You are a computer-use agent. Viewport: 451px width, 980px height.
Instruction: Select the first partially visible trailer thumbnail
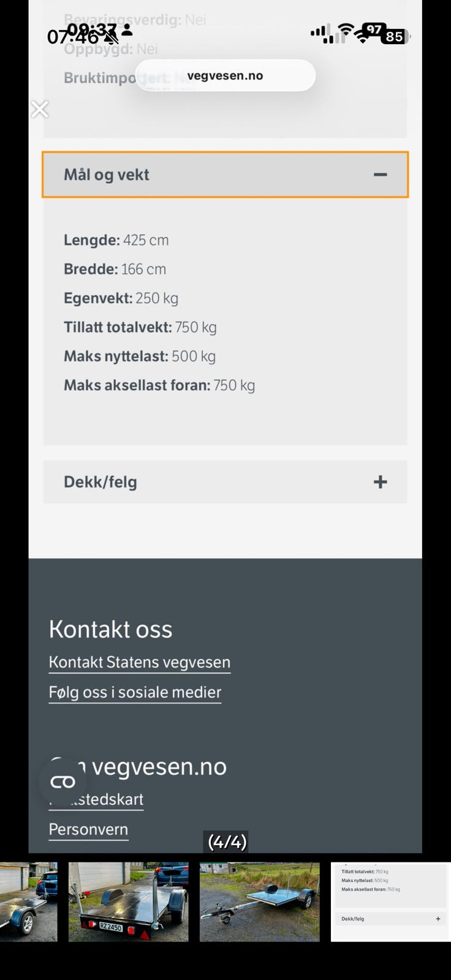28,902
